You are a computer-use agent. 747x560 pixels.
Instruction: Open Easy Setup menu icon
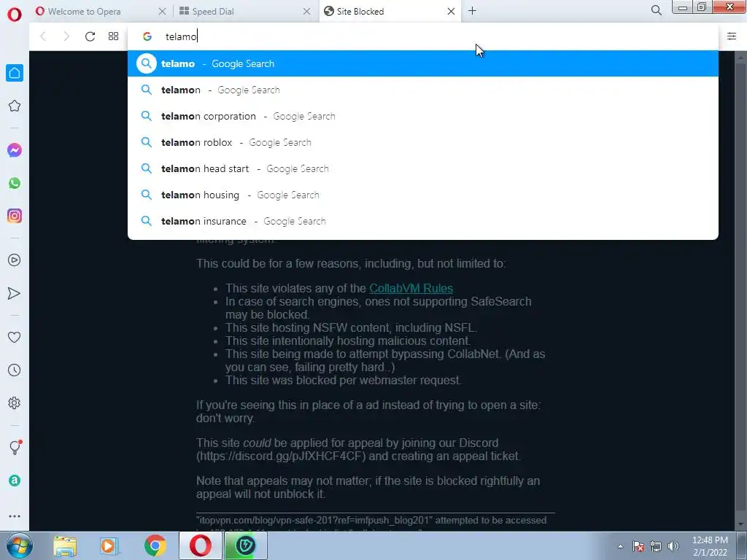[x=732, y=36]
